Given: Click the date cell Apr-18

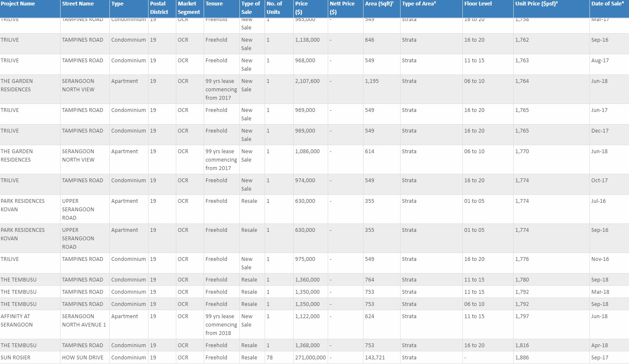Looking at the screenshot, I should [x=600, y=345].
